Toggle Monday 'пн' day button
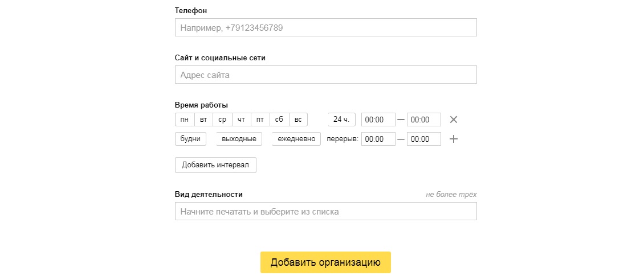The image size is (644, 280). [185, 120]
